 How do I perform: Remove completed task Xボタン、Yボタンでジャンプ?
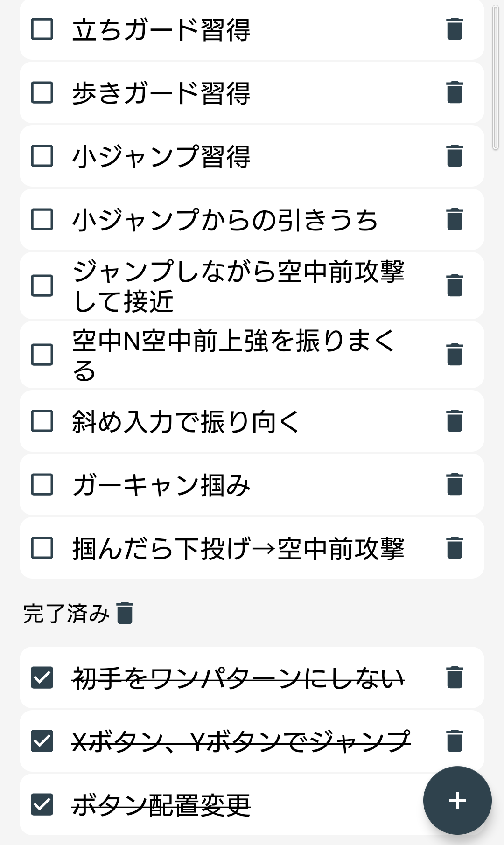point(455,741)
